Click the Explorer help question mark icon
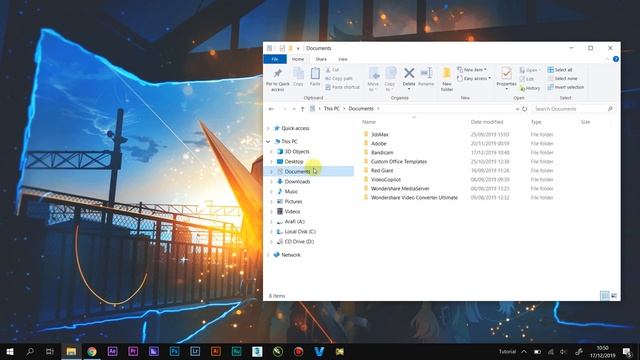The height and width of the screenshot is (360, 640). coord(616,59)
